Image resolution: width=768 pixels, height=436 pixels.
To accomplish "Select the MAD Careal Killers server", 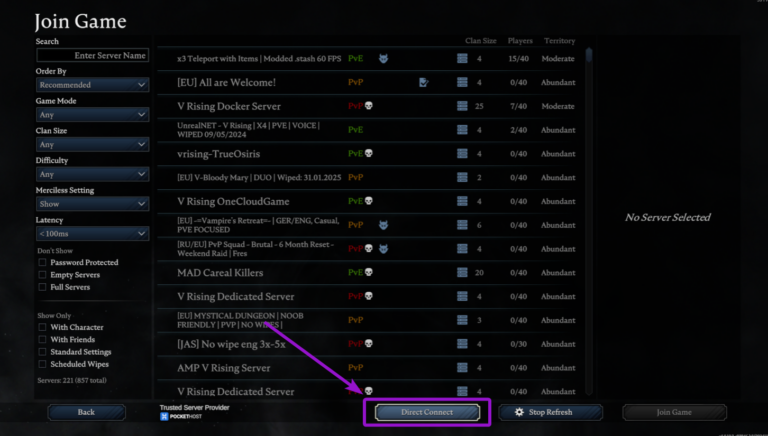I will coord(369,272).
